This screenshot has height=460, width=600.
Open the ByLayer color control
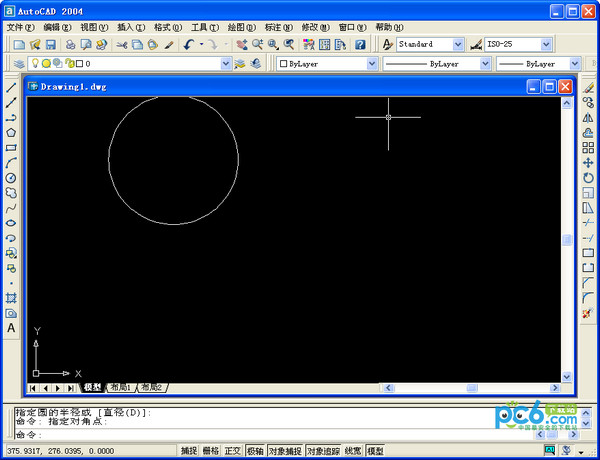tap(325, 63)
